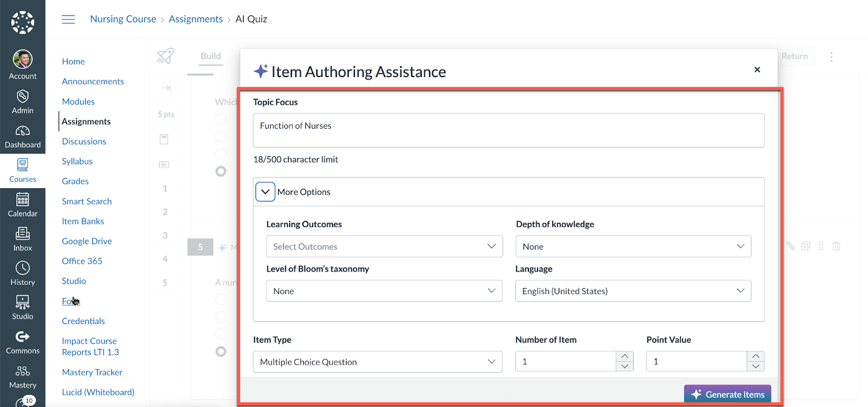Open Studio in the global navigation

pyautogui.click(x=23, y=308)
